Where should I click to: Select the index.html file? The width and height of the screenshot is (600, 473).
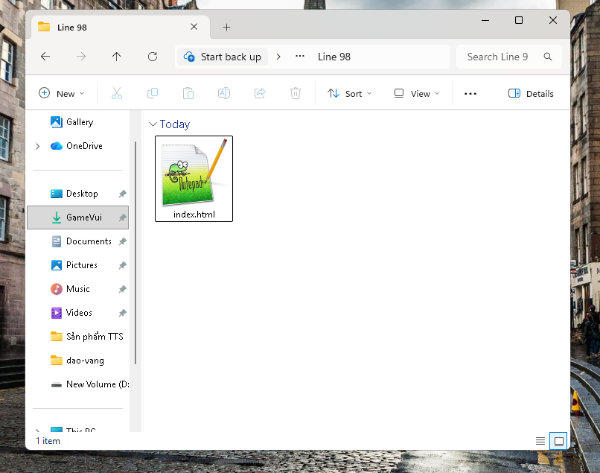tap(194, 178)
